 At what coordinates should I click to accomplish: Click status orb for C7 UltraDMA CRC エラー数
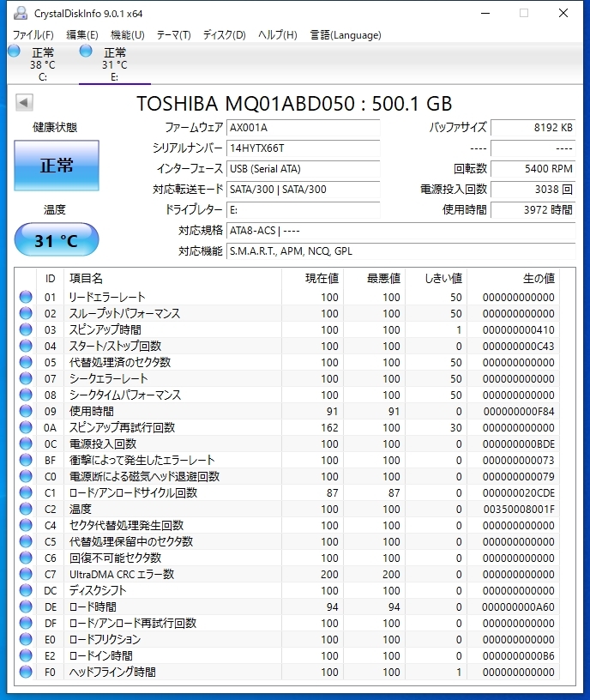click(26, 574)
